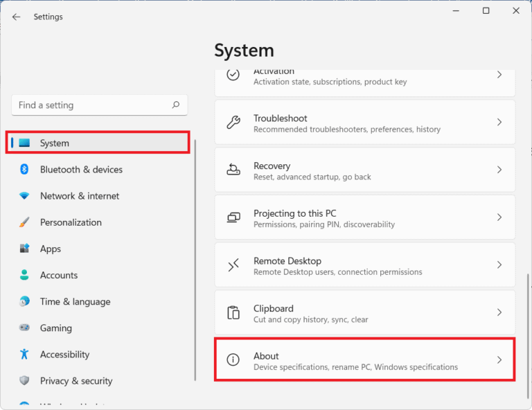Open Clipboard chevron arrow
This screenshot has height=410, width=532.
coord(499,312)
